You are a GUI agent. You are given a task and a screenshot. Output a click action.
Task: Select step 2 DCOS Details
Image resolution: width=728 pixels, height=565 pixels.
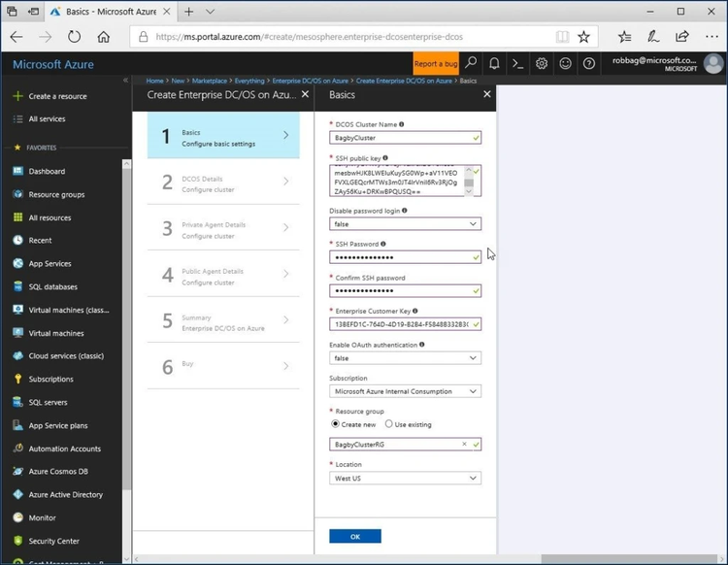tap(224, 183)
